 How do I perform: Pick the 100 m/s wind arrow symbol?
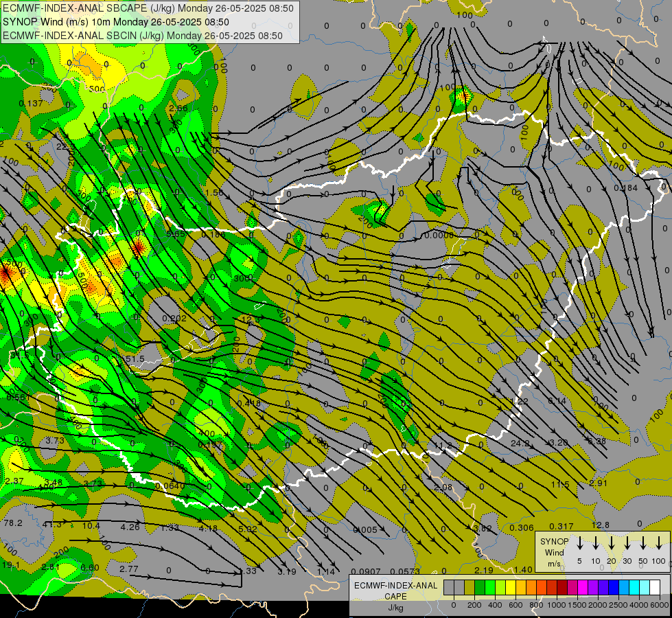[x=659, y=543]
